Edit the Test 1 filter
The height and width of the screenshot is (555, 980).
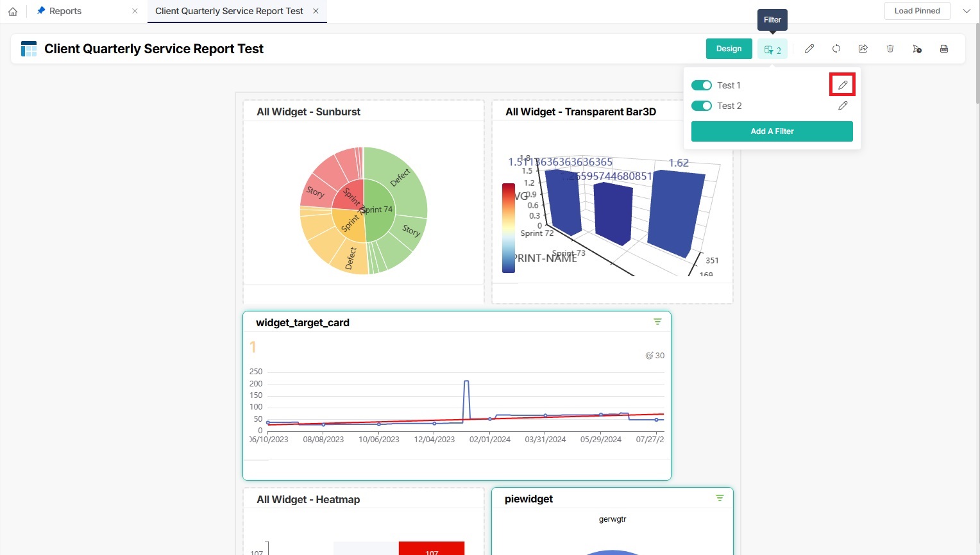(x=843, y=85)
